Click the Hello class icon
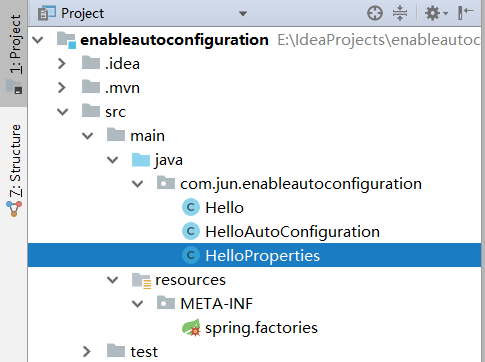Viewport: 485px width, 362px height. [x=191, y=207]
